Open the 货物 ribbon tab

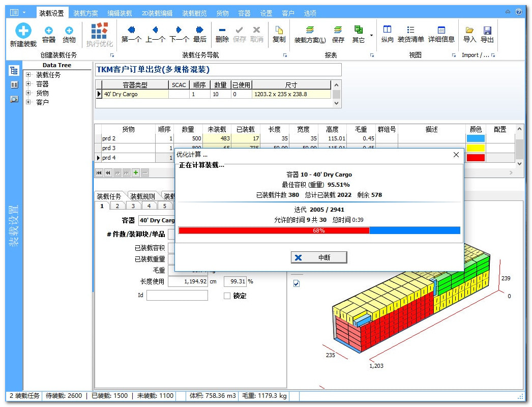(222, 13)
